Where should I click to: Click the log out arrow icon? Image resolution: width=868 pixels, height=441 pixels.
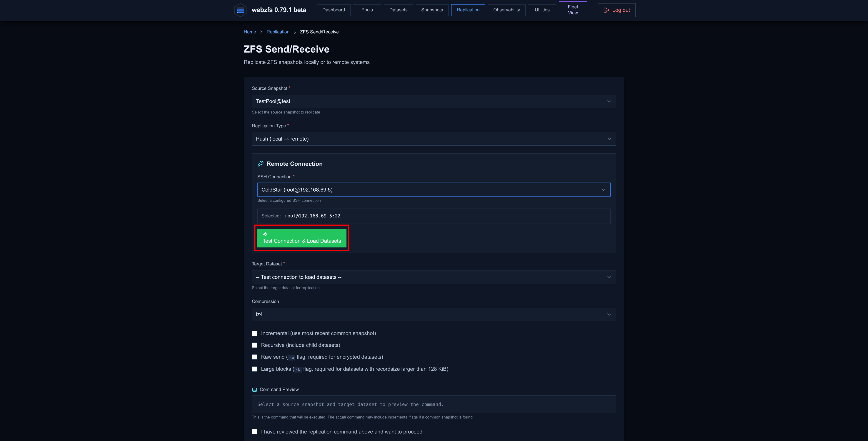point(606,10)
